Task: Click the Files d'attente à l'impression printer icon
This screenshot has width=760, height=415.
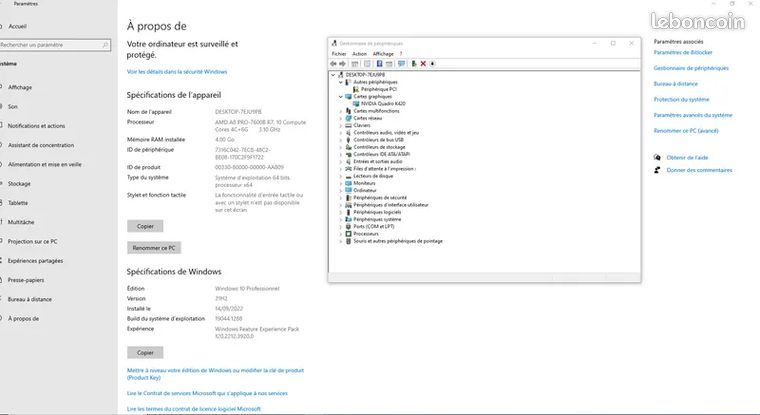Action: 348,169
